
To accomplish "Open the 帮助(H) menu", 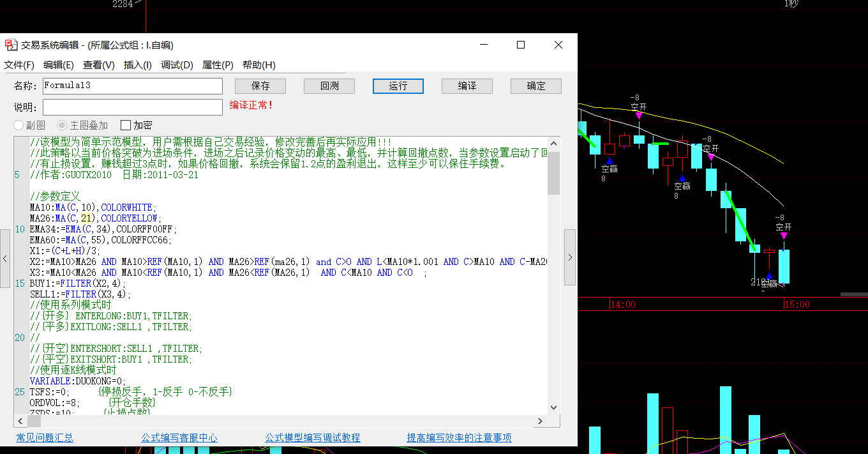I will (257, 65).
